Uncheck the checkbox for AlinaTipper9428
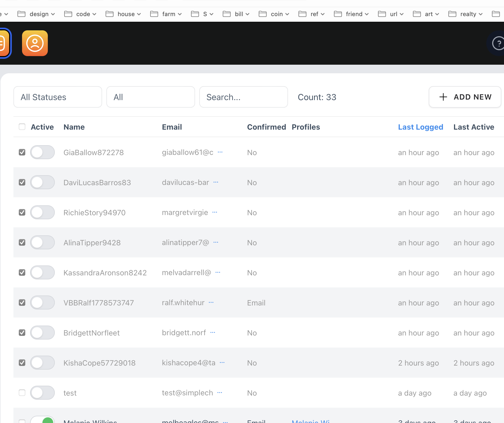Screen dimensions: 504x423 (22, 242)
